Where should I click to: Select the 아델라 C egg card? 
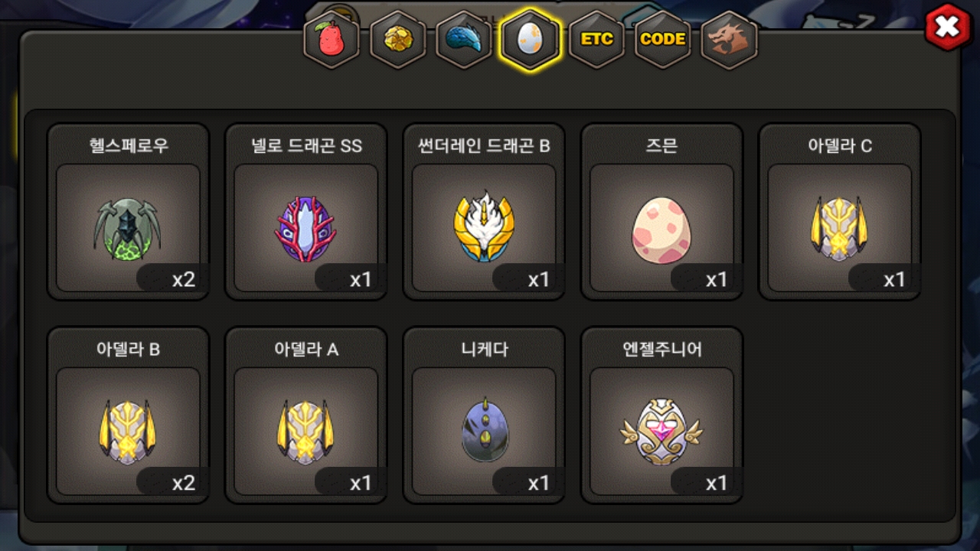click(840, 212)
